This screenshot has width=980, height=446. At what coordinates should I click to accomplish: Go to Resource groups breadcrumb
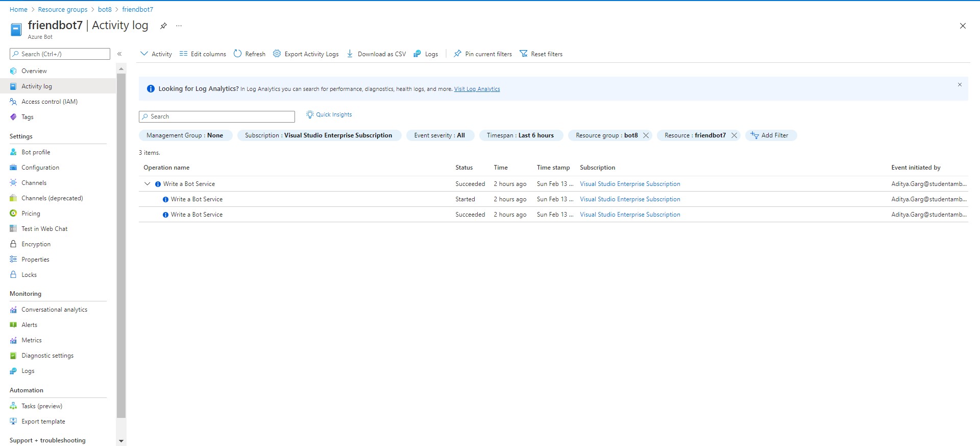(63, 9)
